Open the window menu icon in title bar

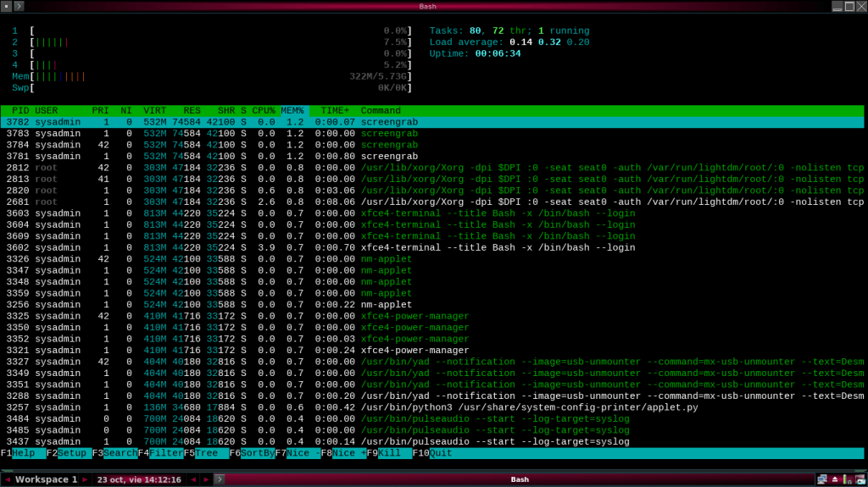7,6
